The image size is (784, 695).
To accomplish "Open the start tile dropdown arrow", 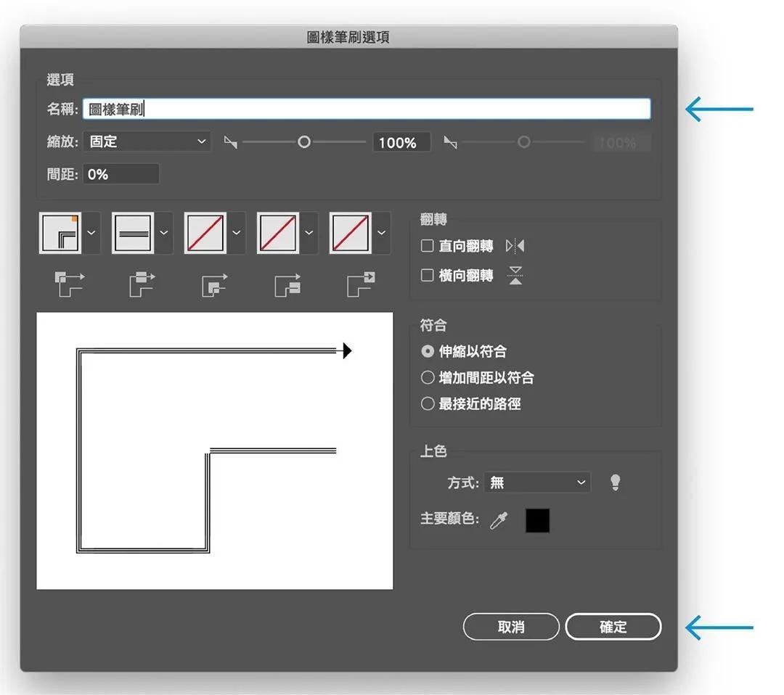I will [x=309, y=233].
